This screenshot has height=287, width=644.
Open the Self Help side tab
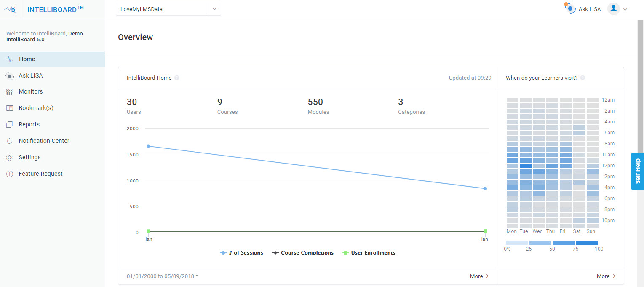tap(638, 171)
